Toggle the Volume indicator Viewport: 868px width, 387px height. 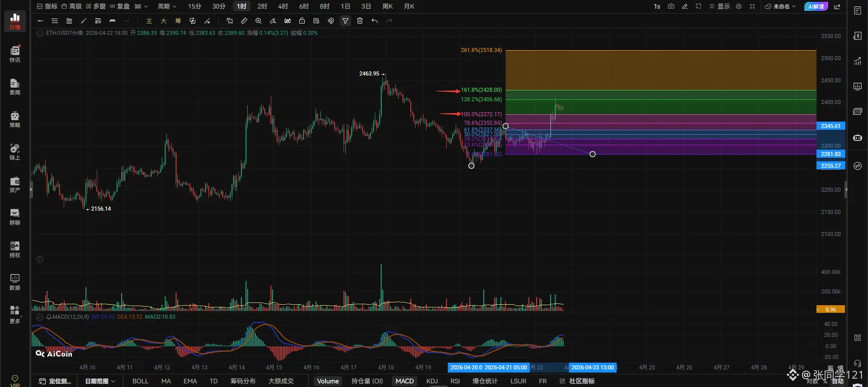(328, 381)
